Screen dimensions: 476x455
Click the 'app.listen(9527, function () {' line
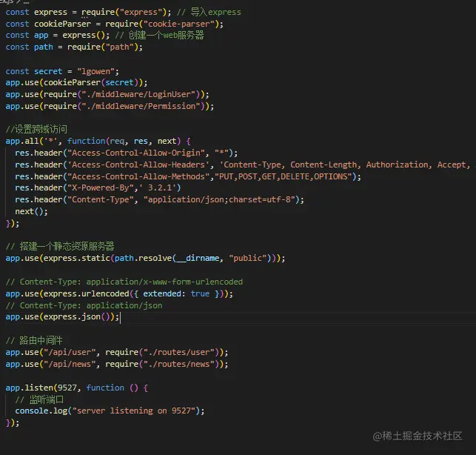pos(77,388)
